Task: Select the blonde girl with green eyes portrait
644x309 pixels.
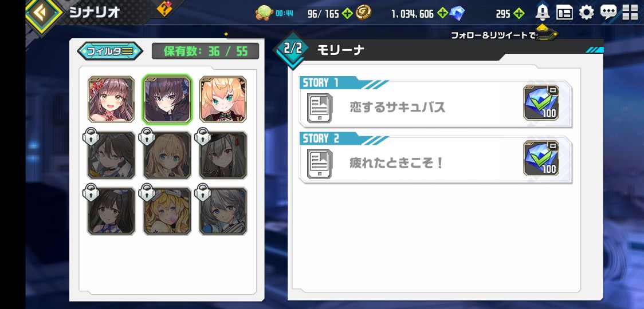Action: click(223, 100)
